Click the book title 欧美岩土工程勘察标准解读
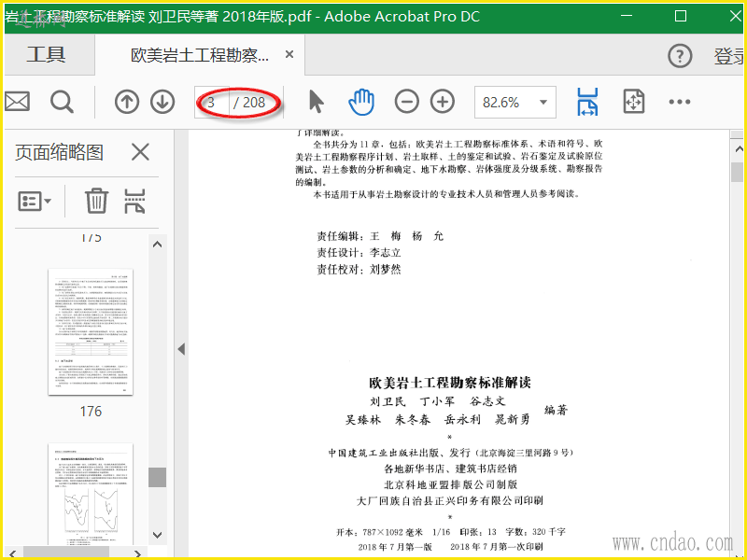Viewport: 747px width, 560px height. (450, 383)
